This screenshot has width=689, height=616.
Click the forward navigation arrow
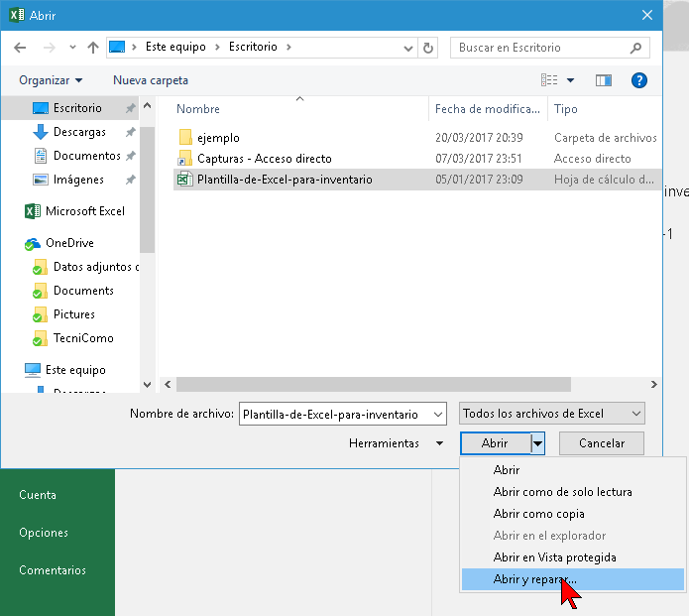[x=50, y=48]
